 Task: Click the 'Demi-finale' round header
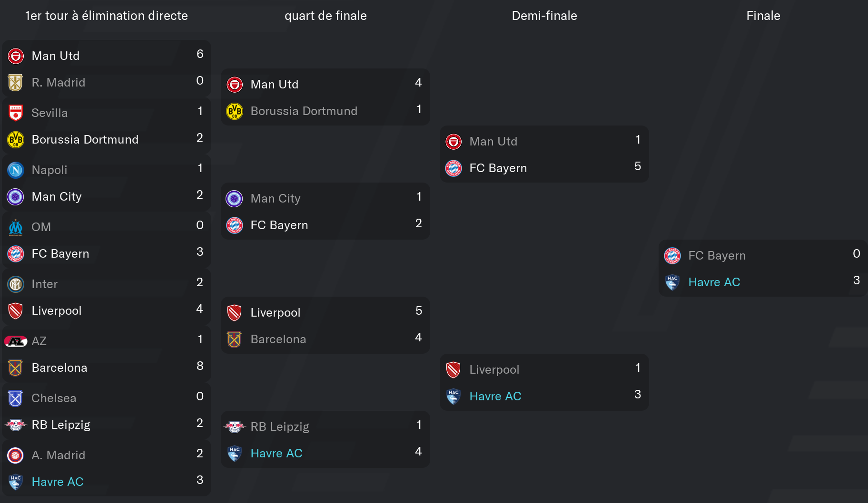point(544,16)
